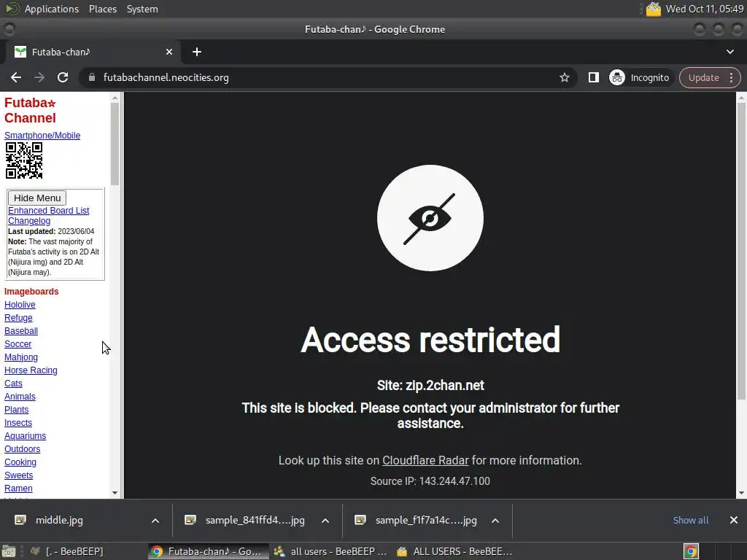Click the main page scrollbar thumb
747x560 pixels.
pos(741,251)
